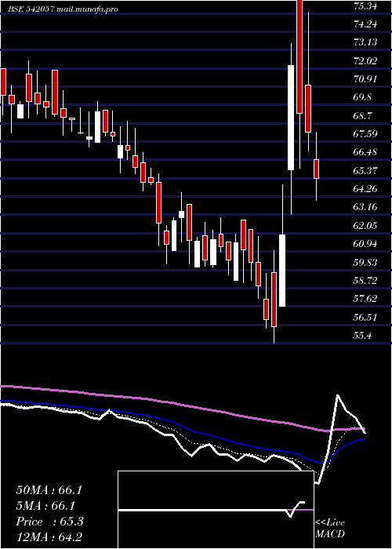Select the 67.59 price label

(x=365, y=134)
